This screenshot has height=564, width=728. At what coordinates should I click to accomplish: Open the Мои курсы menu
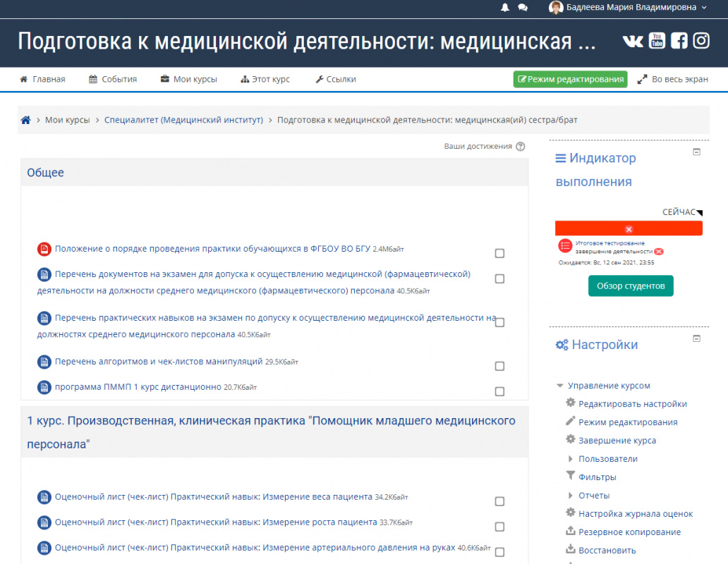188,79
